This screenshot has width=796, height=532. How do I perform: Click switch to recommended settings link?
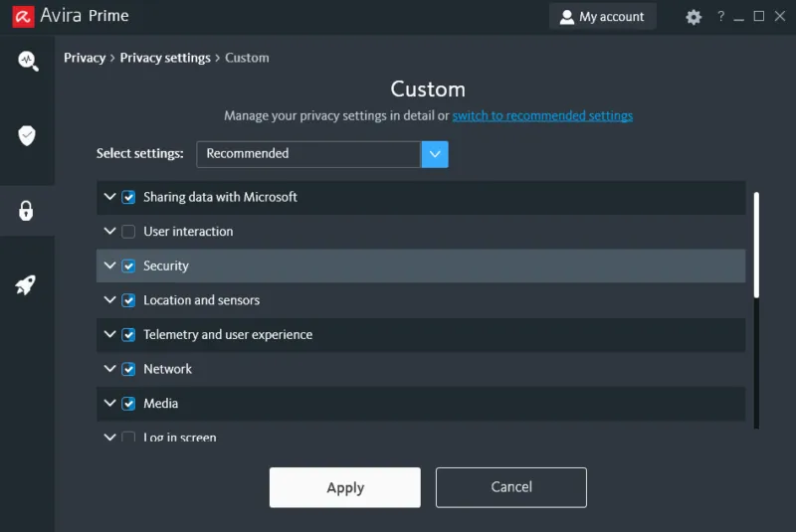point(542,116)
